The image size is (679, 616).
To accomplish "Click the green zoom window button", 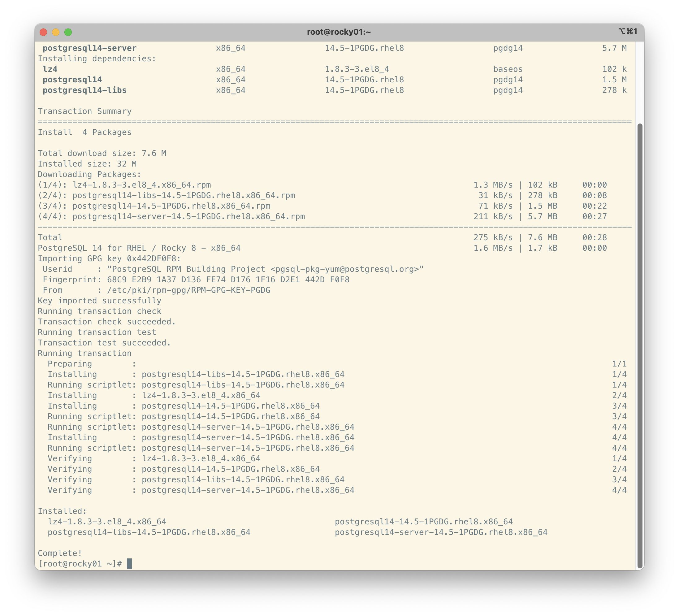I will pyautogui.click(x=68, y=32).
